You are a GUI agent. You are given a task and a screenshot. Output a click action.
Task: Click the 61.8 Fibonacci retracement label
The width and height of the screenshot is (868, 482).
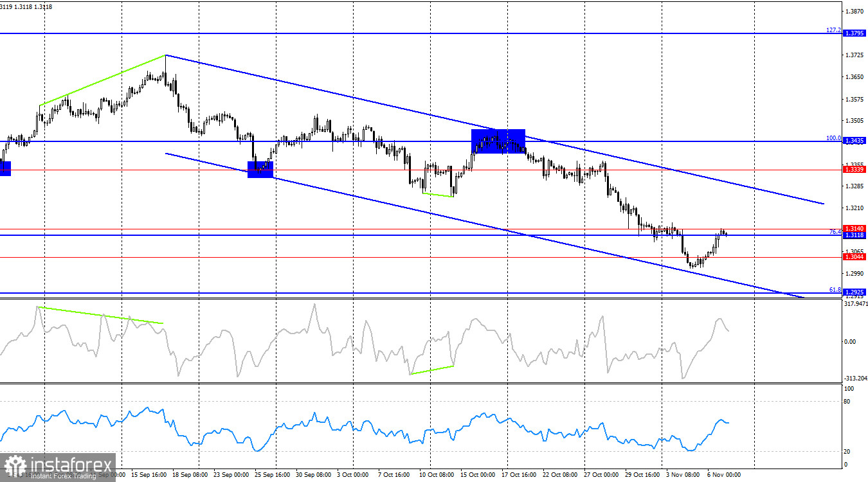tap(834, 290)
